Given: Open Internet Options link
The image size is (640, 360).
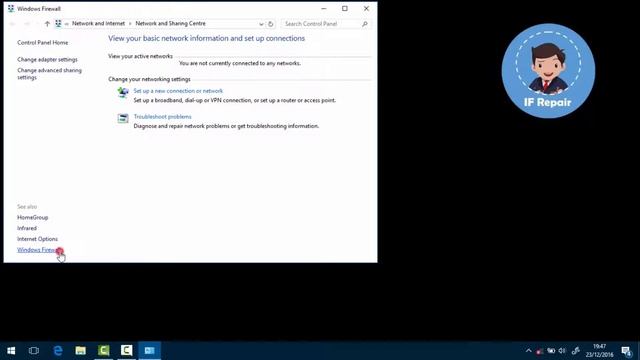Looking at the screenshot, I should (38, 239).
